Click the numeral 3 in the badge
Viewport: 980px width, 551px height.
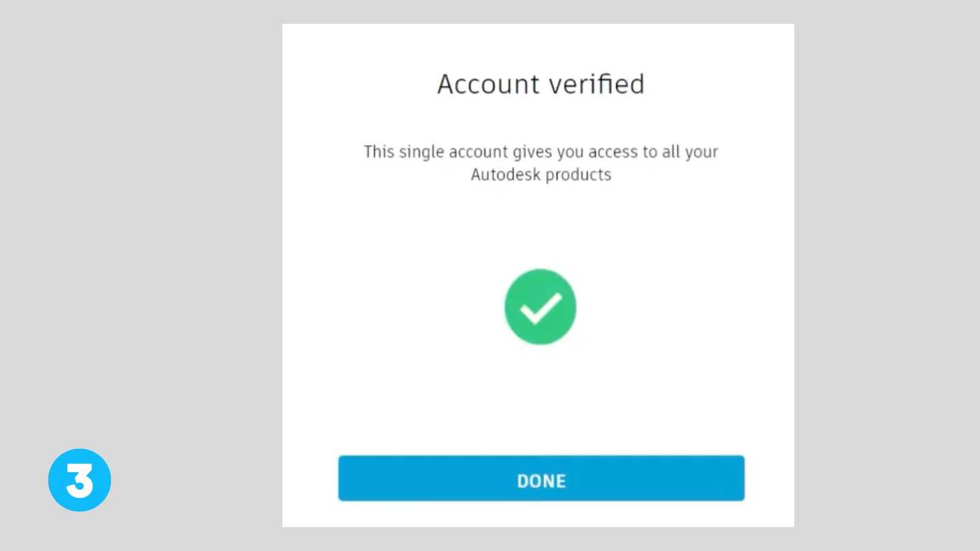(x=80, y=481)
